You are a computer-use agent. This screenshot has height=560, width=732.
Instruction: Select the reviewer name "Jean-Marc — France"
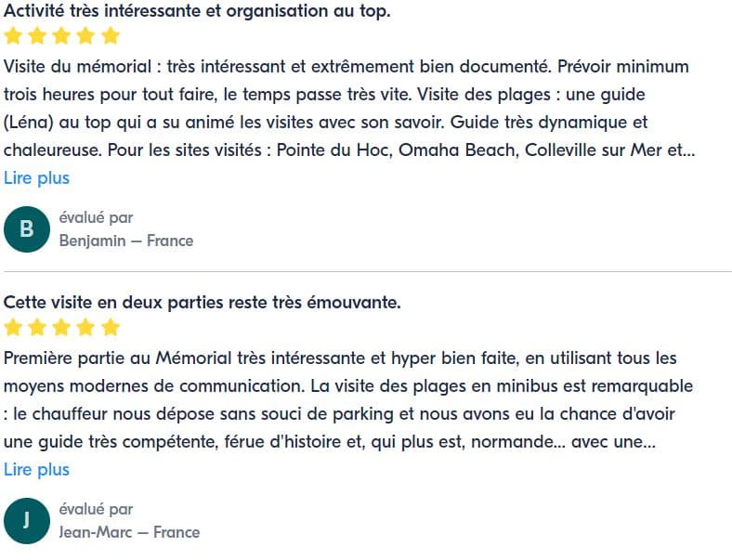tap(129, 532)
